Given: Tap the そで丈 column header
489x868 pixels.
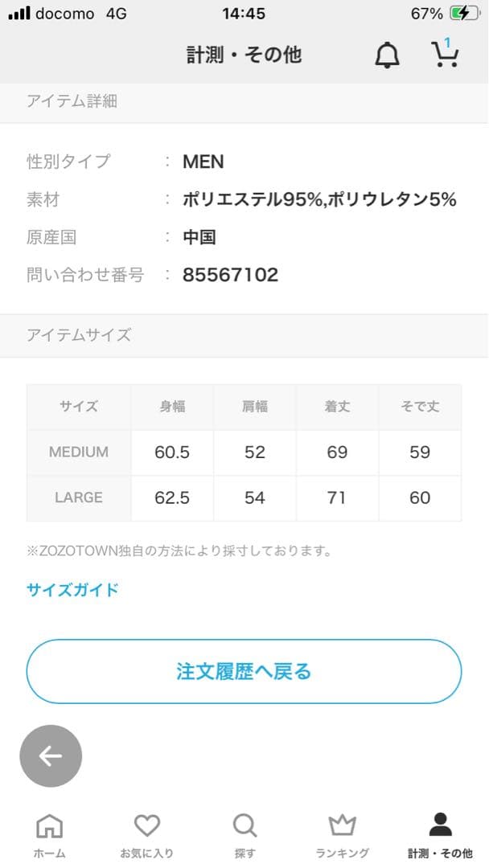Looking at the screenshot, I should pos(420,407).
